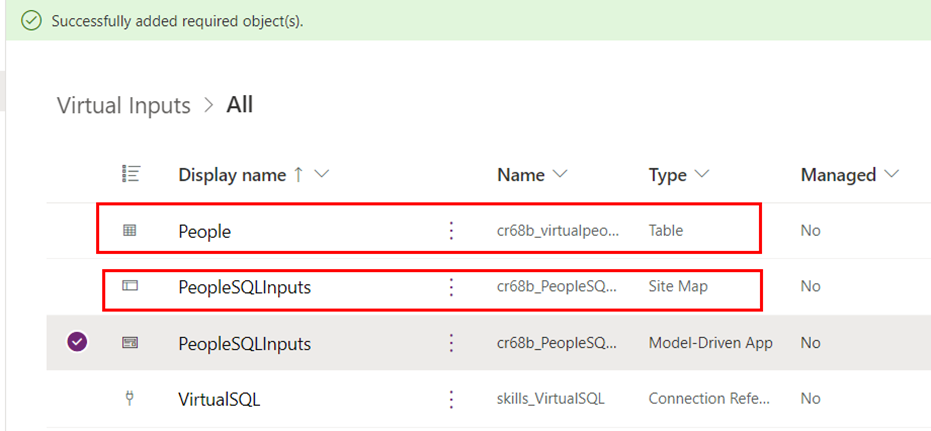Navigate to Virtual Inputs breadcrumb
The height and width of the screenshot is (431, 931).
123,106
